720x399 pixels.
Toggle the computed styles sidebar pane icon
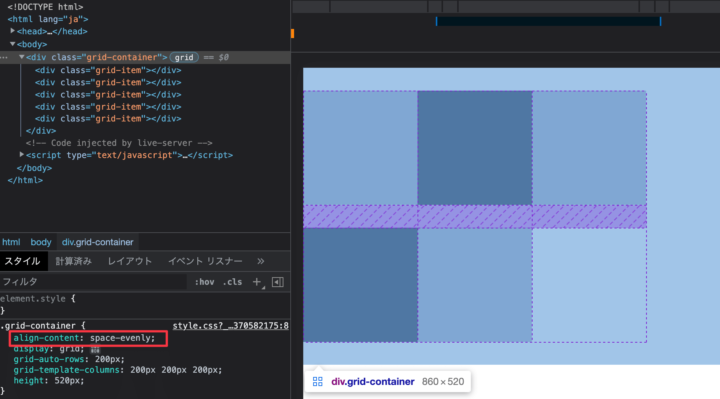click(x=278, y=282)
